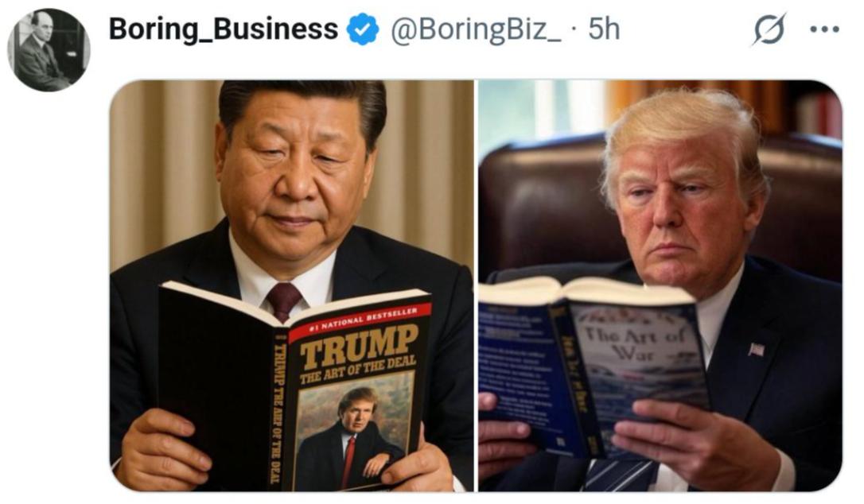Open the right photo with the blue book

(660, 285)
